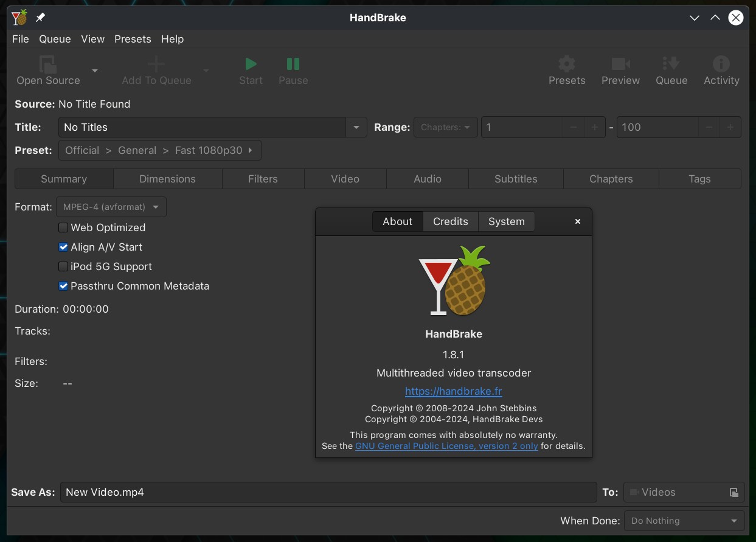The width and height of the screenshot is (756, 542).
Task: Switch to the Chapters tab
Action: [611, 179]
